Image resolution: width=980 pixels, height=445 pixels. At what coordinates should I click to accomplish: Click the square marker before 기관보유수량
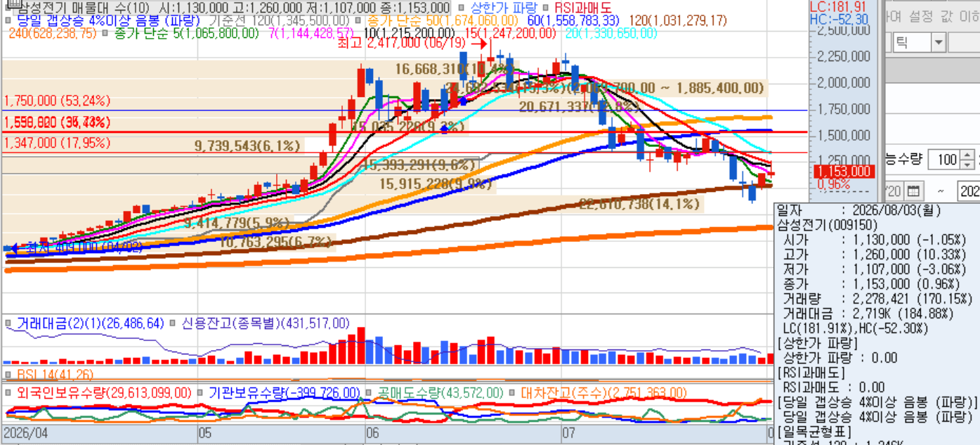199,392
